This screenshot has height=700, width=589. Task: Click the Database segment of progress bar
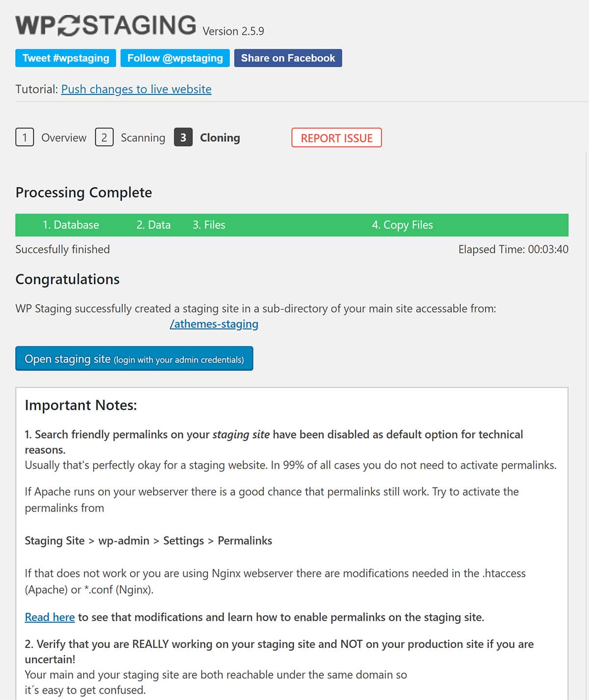(x=71, y=225)
